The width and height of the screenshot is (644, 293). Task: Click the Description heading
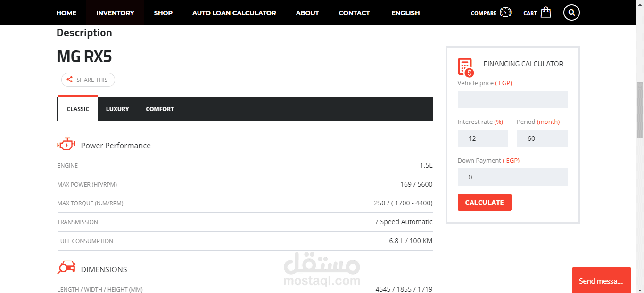click(84, 33)
